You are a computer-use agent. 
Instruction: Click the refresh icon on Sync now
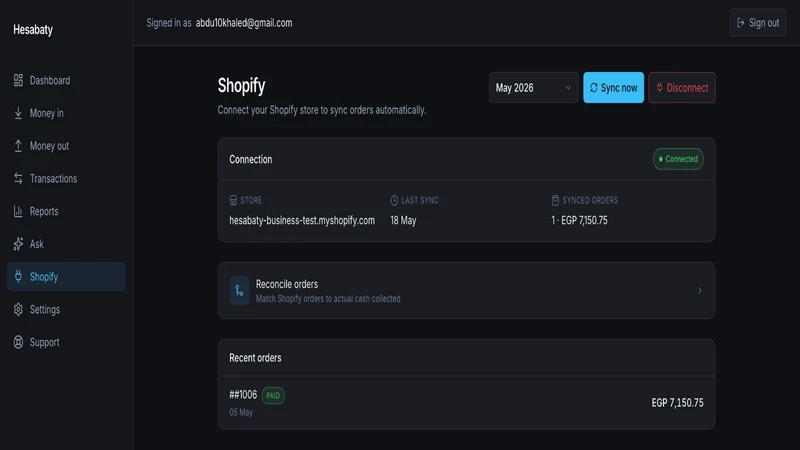594,88
